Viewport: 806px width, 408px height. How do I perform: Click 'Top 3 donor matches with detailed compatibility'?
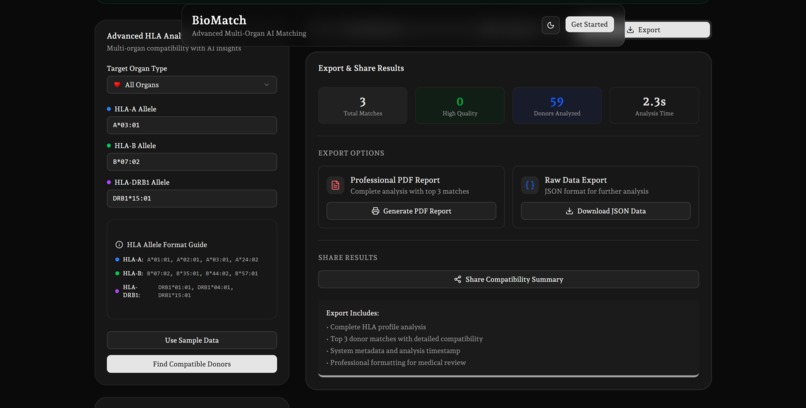click(x=405, y=339)
